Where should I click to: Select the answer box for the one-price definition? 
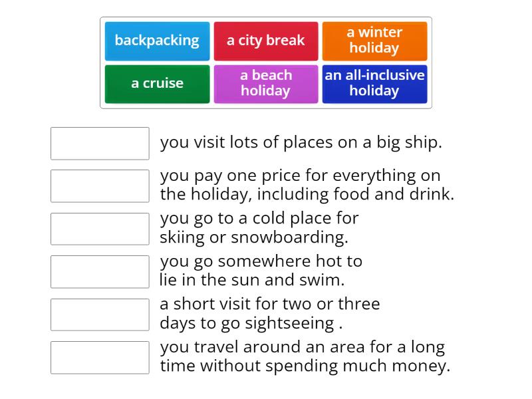(x=100, y=186)
